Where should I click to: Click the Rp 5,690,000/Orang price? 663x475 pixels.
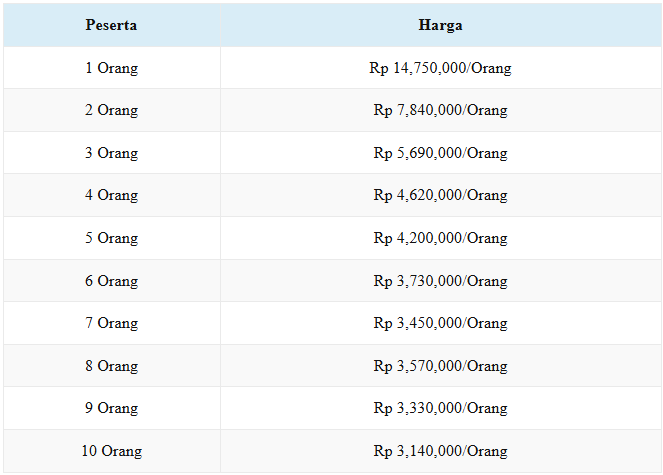tap(440, 153)
